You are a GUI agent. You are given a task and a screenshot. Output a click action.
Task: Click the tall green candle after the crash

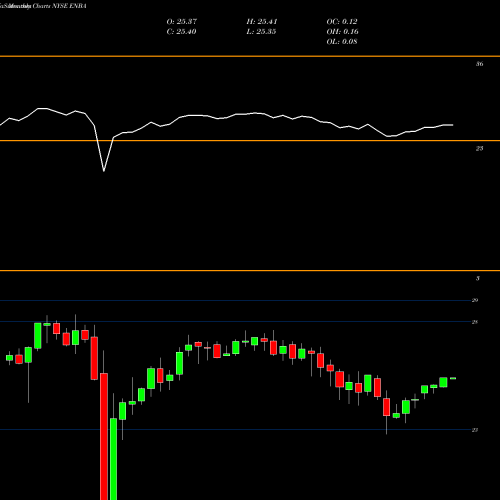pos(113,459)
